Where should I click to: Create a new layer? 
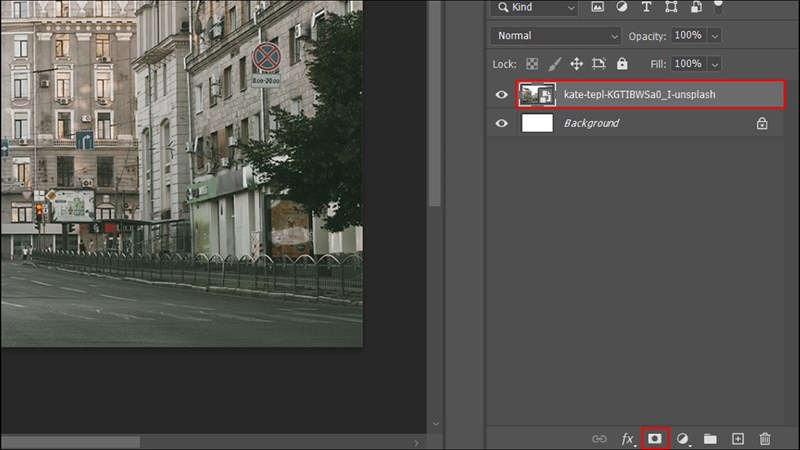click(738, 438)
